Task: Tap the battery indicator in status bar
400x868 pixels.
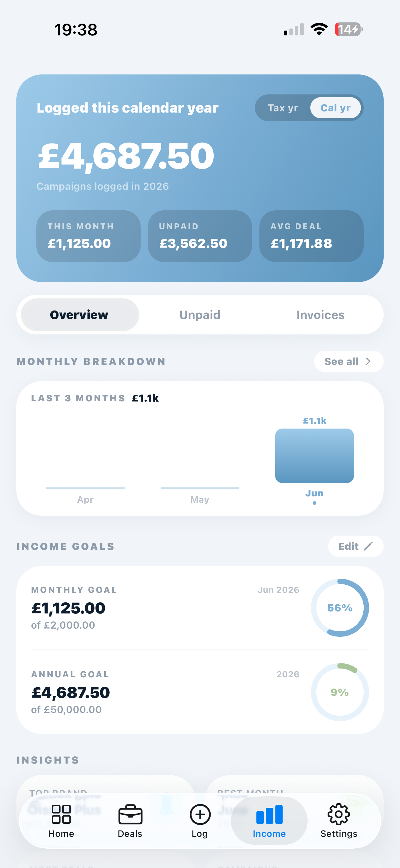Action: 349,29
